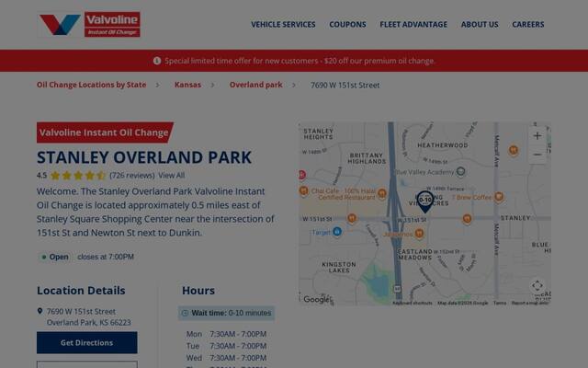Click the Google logo on map

tap(317, 299)
